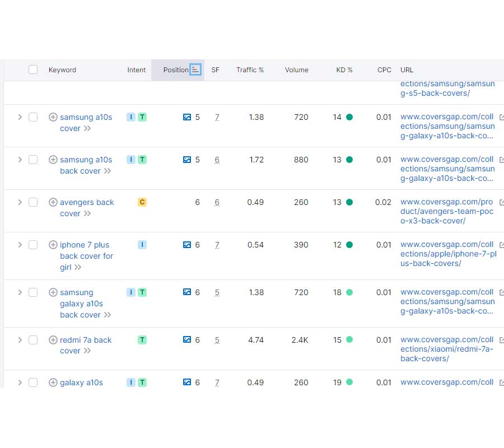Open the iphone-7-plus-back-covers URL link
The width and height of the screenshot is (504, 448).
click(x=449, y=254)
